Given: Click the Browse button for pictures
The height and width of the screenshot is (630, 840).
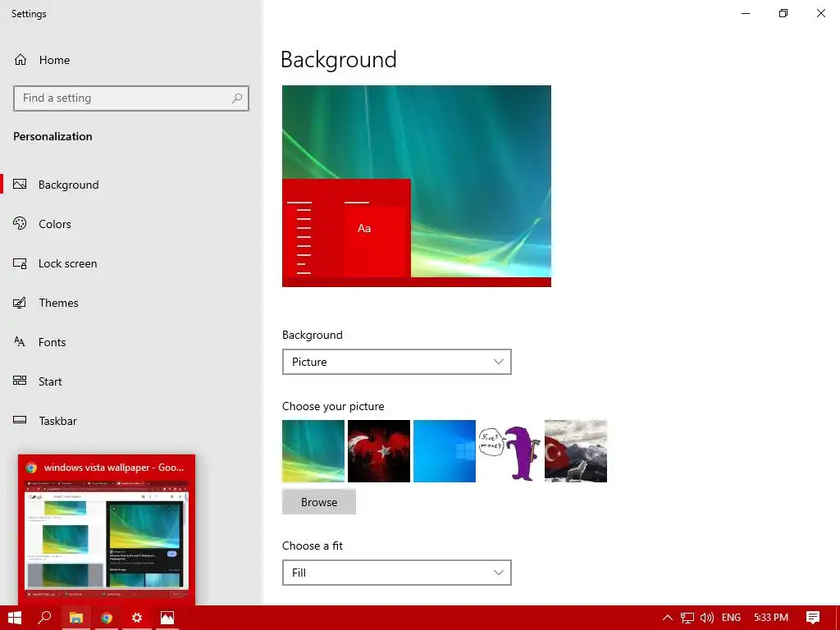Looking at the screenshot, I should pyautogui.click(x=319, y=502).
